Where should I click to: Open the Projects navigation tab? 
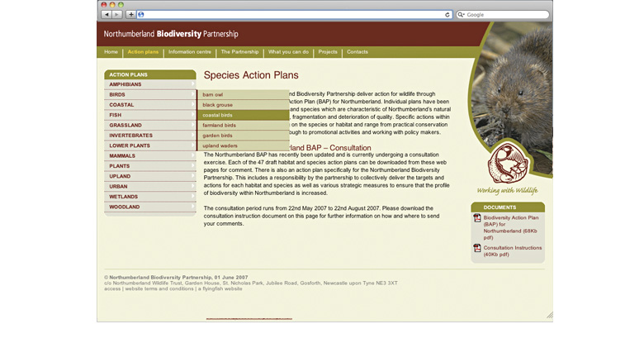click(328, 52)
